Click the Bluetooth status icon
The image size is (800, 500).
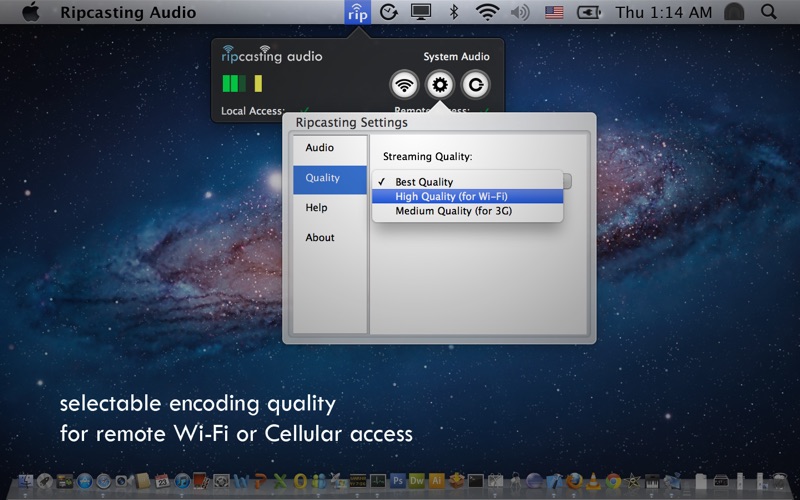(x=453, y=13)
